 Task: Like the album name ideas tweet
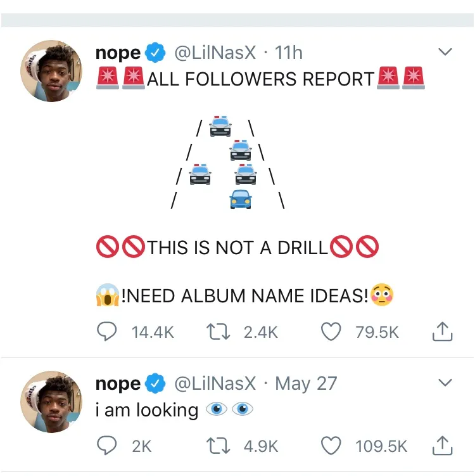click(332, 331)
